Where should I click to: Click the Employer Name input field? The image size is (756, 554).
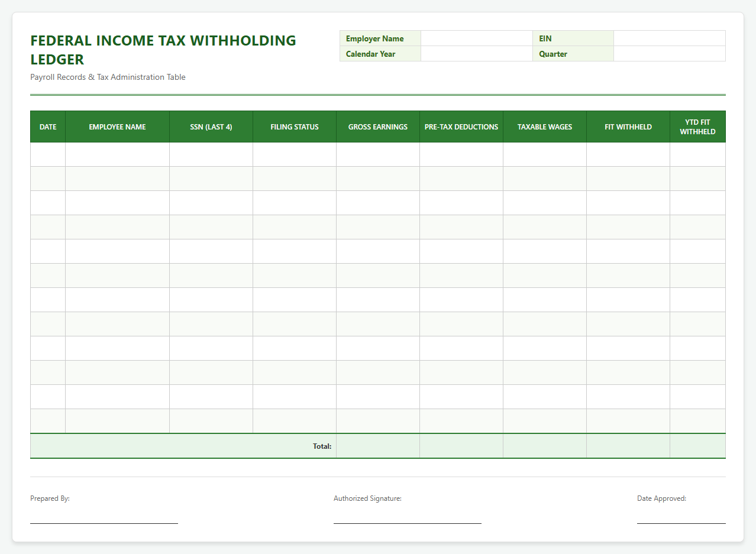coord(477,38)
